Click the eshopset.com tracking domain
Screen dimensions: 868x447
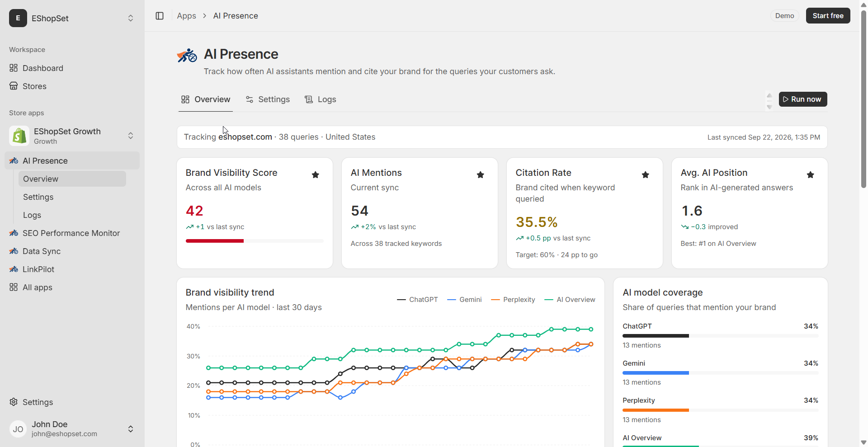coord(245,137)
